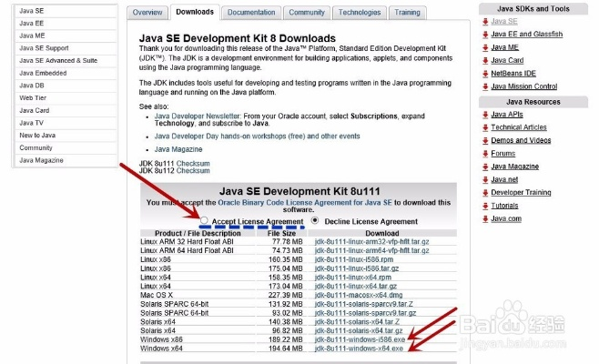Click download icon beside Developer Training
Viewport: 599px width, 364px height.
[485, 193]
